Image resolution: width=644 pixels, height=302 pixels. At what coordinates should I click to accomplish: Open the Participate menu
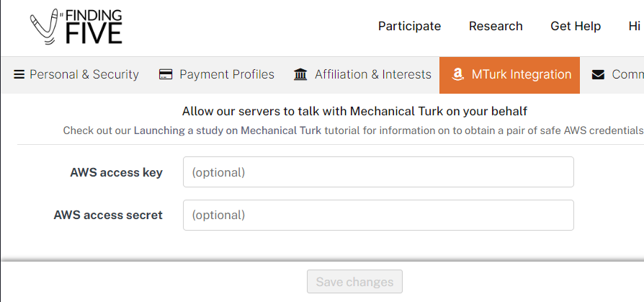[x=409, y=26]
